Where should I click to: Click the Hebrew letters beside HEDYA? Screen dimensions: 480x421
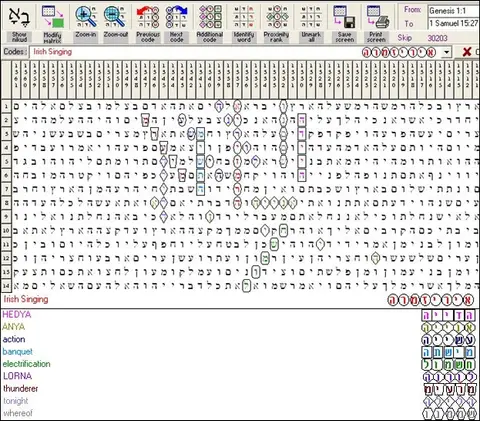(448, 315)
